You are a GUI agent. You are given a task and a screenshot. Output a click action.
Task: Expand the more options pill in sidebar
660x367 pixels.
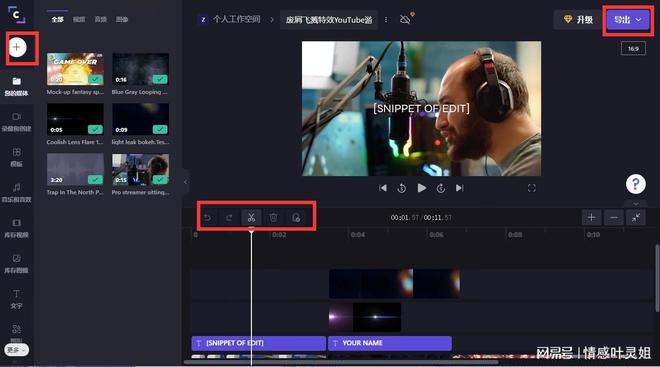point(16,350)
